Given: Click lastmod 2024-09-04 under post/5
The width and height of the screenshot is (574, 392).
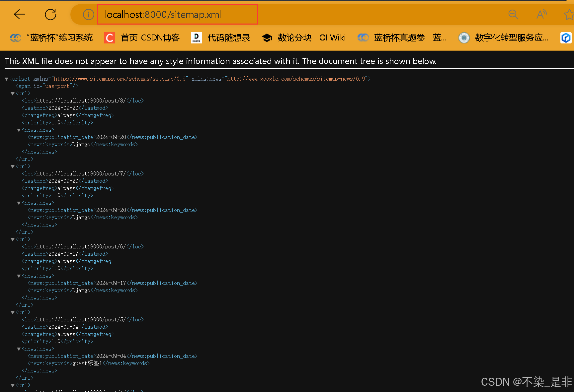Looking at the screenshot, I should tap(63, 327).
